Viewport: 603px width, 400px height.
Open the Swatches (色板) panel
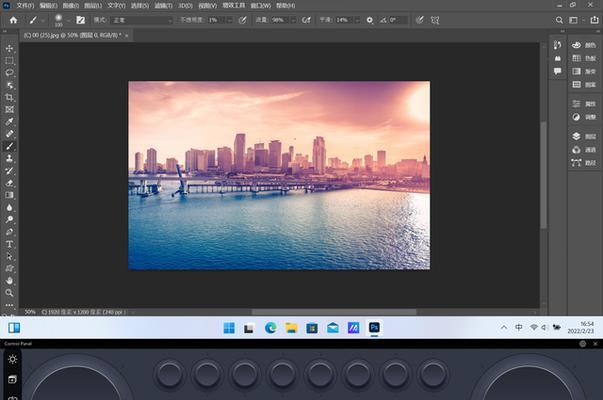pos(584,58)
